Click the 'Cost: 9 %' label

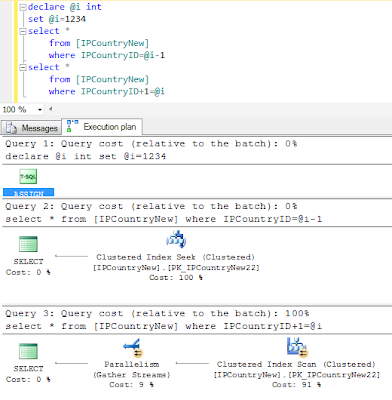coord(131,385)
